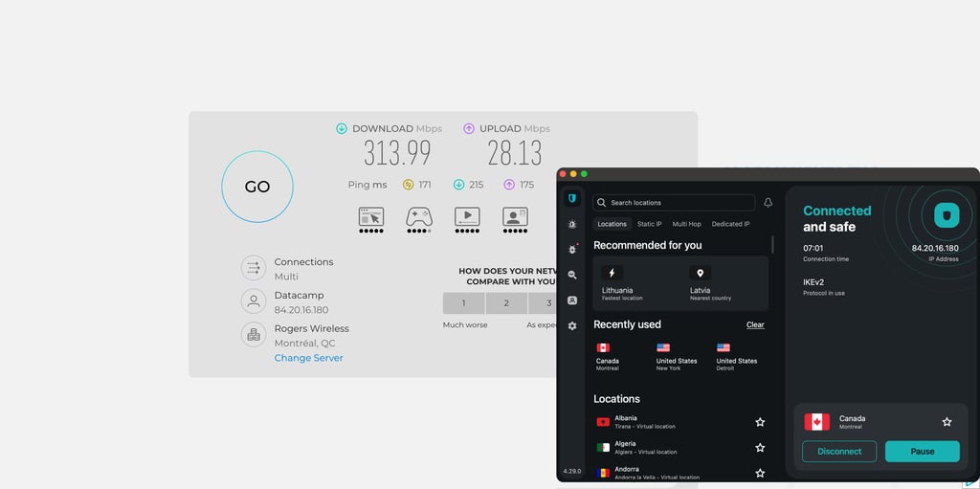Select rating 1 in the network comparison
This screenshot has height=489, width=980.
coord(464,303)
